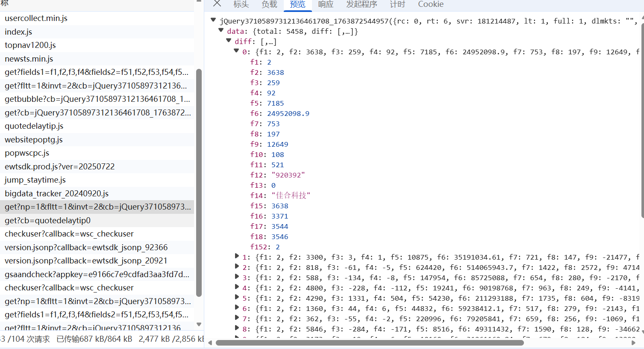The height and width of the screenshot is (349, 644).
Task: Select get?cb=quotedelaytip0 request
Action: point(97,220)
